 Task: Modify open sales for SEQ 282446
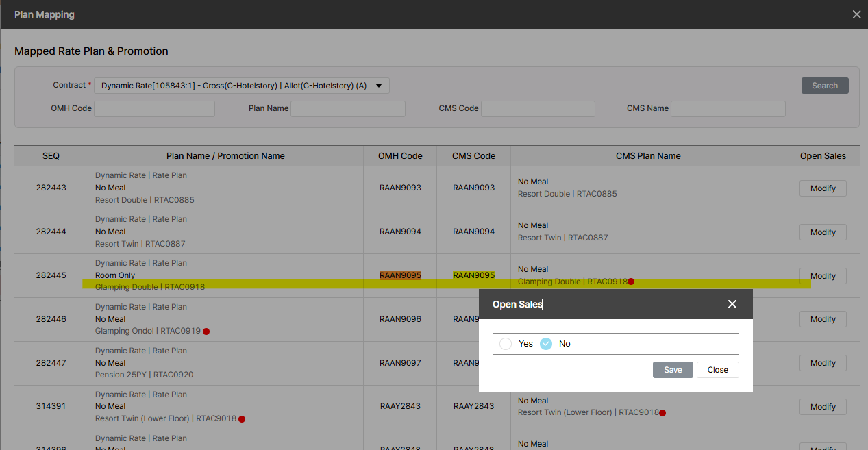pos(822,319)
